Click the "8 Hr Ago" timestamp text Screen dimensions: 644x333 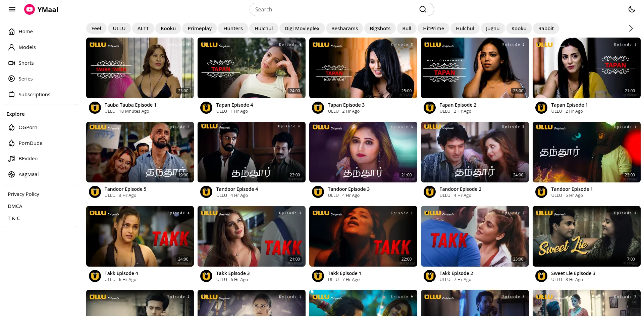[x=574, y=280]
